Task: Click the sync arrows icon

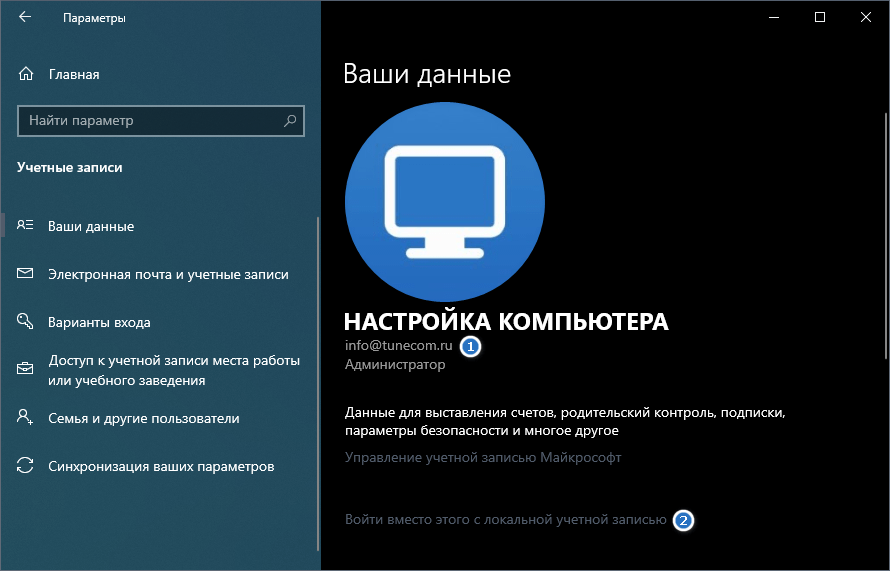Action: [25, 465]
